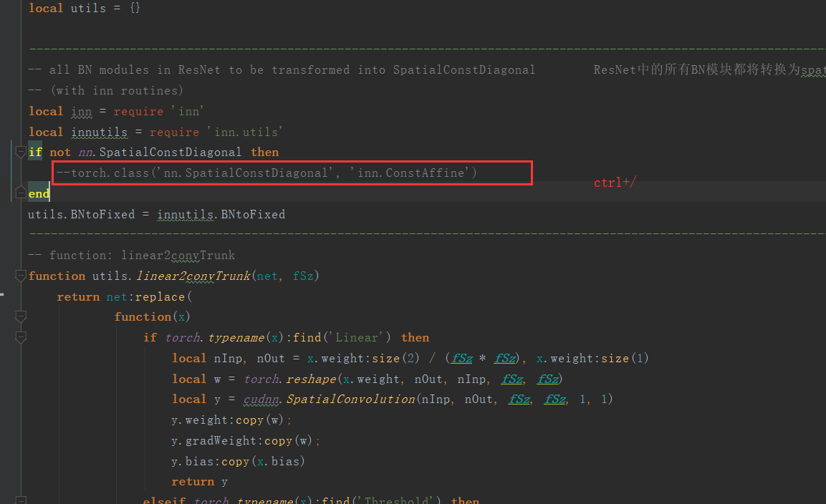The width and height of the screenshot is (826, 504).
Task: Click 'SpatialConstDiagonal' in the if condition
Action: pyautogui.click(x=171, y=152)
